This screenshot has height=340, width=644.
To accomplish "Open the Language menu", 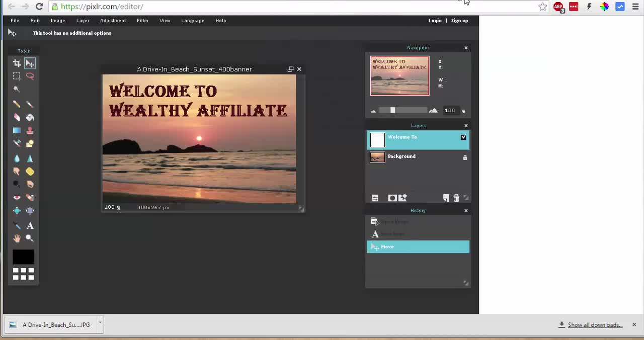I will point(193,21).
